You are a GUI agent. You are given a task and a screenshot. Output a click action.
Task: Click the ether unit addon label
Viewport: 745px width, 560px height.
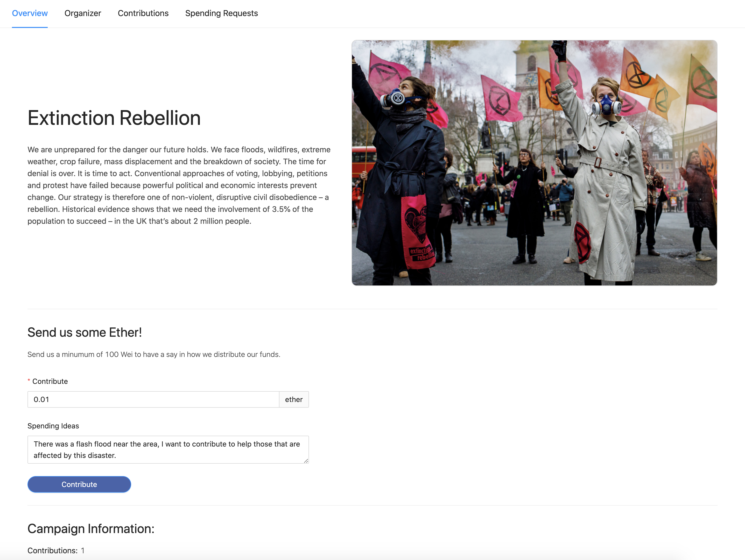(294, 399)
